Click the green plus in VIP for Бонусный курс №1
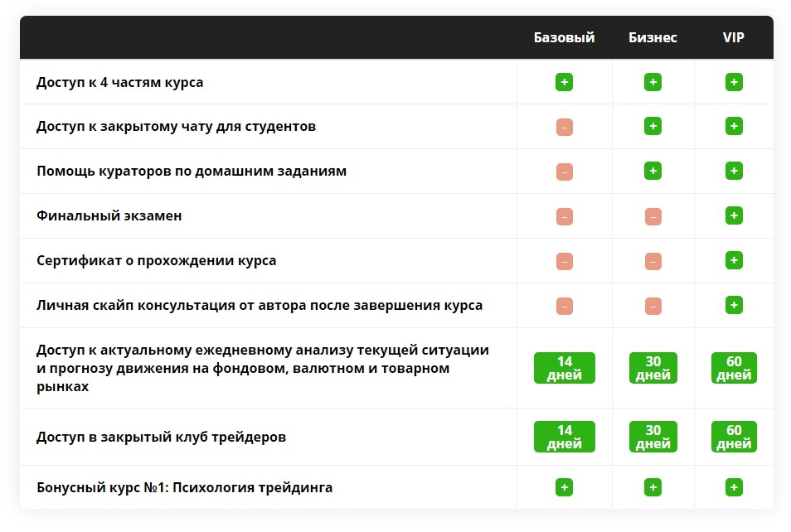Viewport: 791px width, 532px height. click(x=734, y=487)
